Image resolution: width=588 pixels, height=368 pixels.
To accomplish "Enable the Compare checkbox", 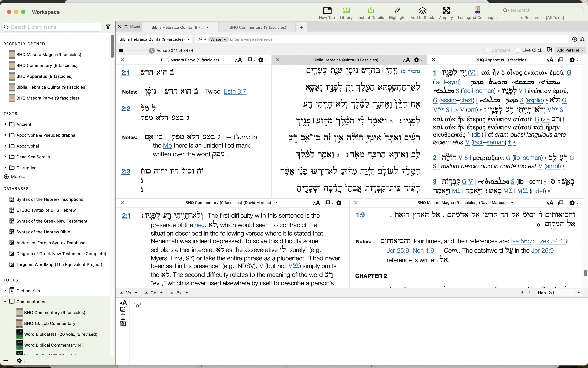I will click(x=487, y=50).
